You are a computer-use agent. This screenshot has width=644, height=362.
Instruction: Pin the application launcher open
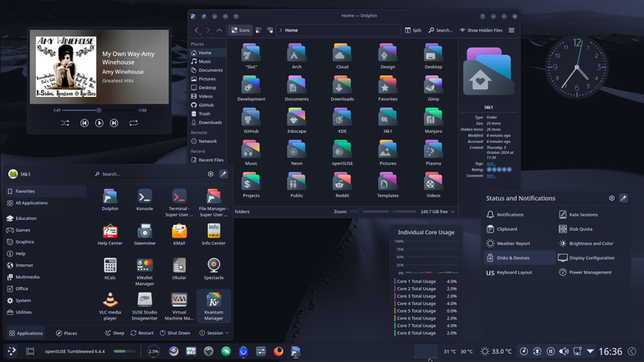(x=223, y=174)
